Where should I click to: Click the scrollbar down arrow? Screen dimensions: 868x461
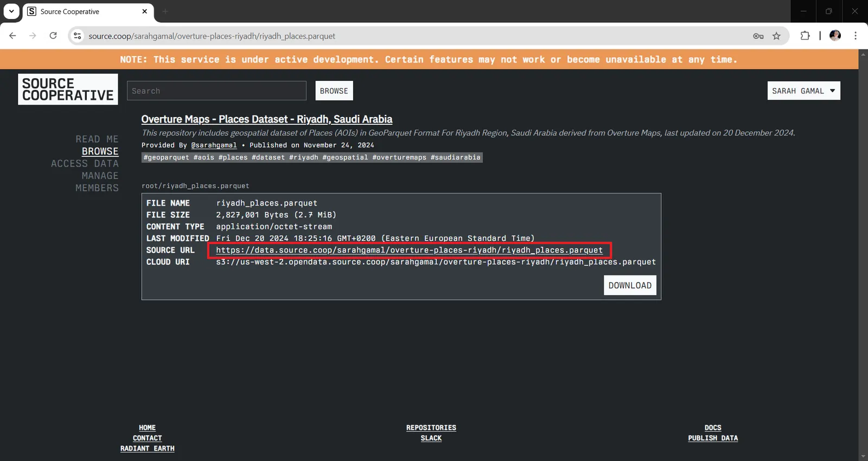pyautogui.click(x=863, y=457)
